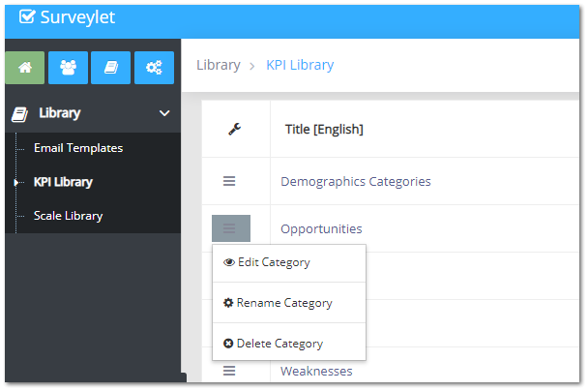Click the Title [English] column header
This screenshot has width=588, height=391.
pos(324,129)
